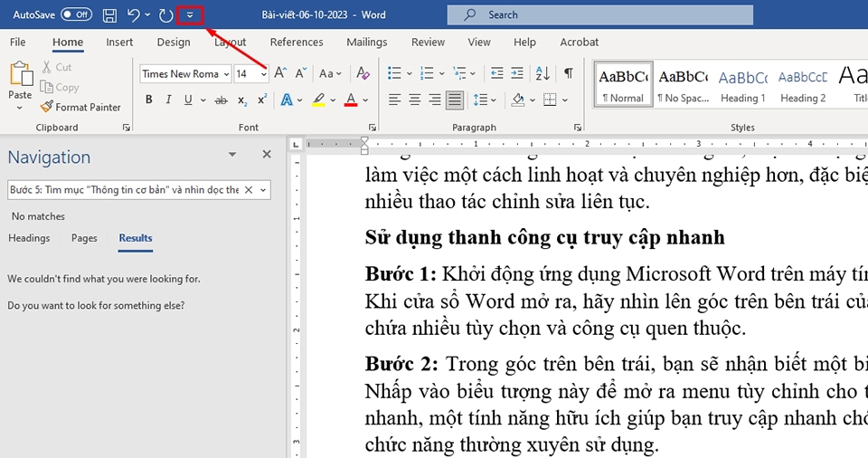Click Increase Indent icon

[517, 73]
